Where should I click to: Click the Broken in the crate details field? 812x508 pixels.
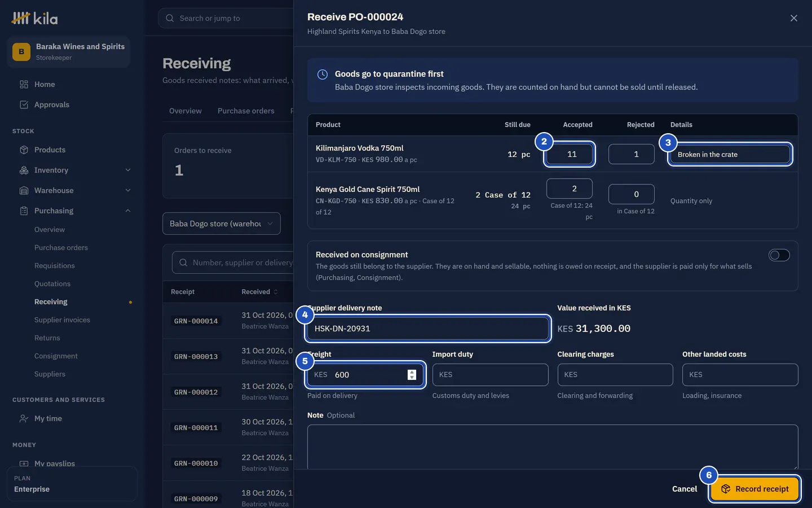click(x=730, y=154)
